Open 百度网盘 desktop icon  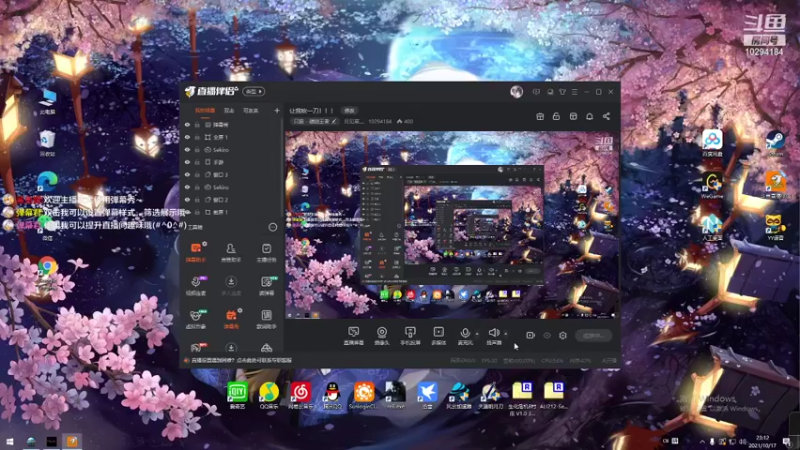712,143
